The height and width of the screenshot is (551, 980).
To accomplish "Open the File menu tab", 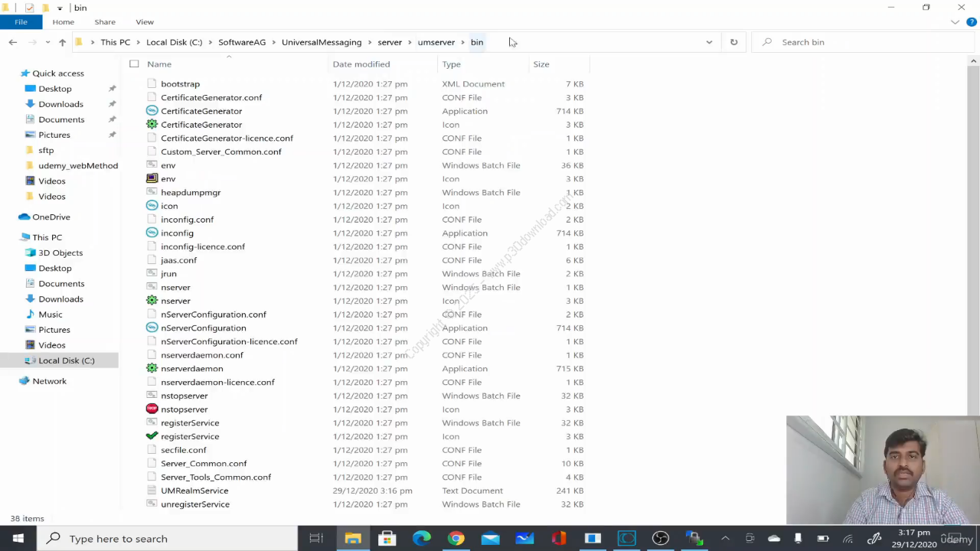I will tap(21, 22).
